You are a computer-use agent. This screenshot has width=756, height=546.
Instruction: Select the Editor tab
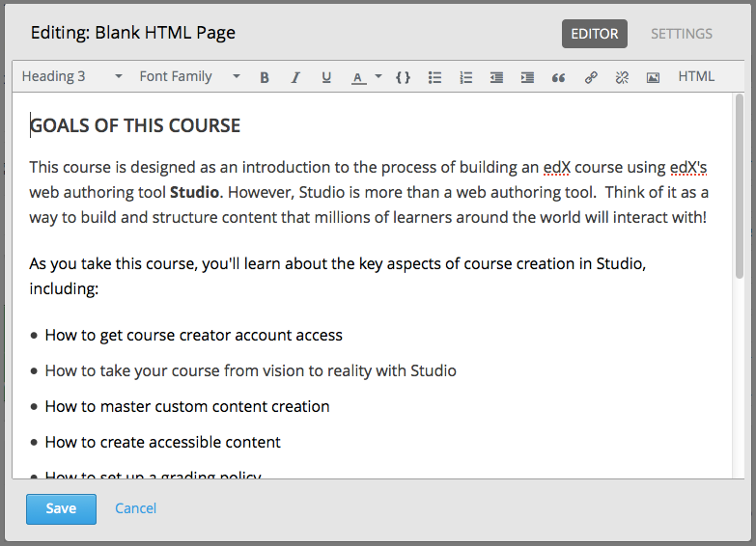click(595, 34)
